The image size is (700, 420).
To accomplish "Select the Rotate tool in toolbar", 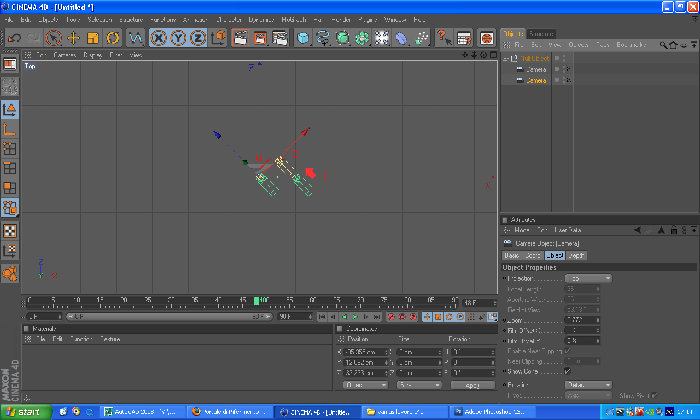I will tap(113, 38).
